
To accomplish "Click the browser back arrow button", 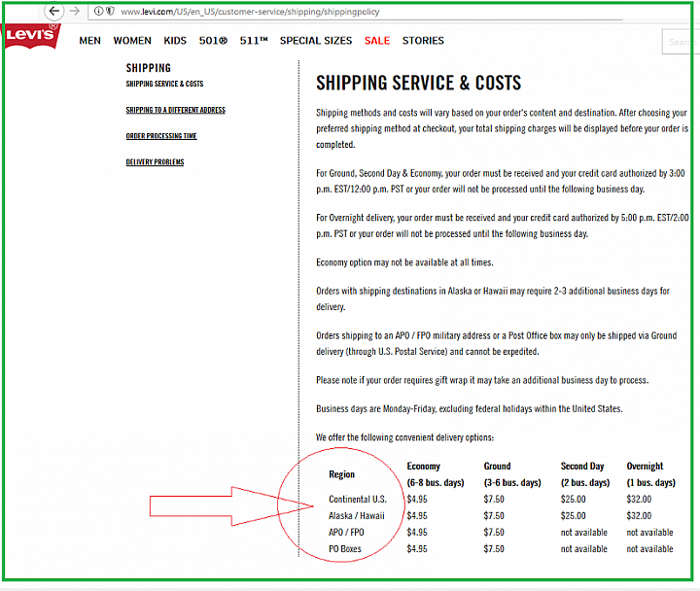I will [54, 11].
